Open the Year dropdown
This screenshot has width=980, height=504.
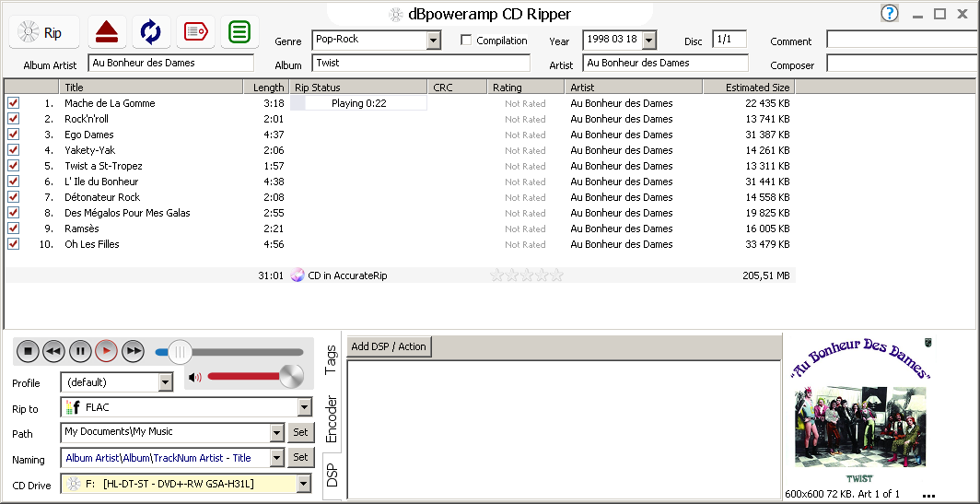649,41
